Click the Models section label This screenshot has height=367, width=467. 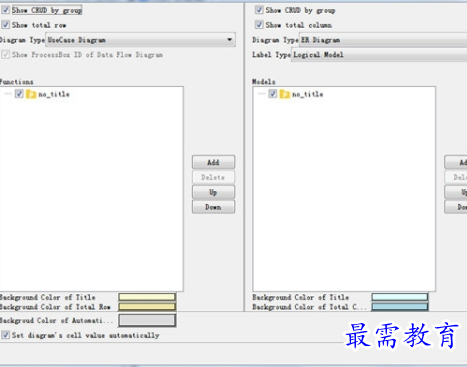pyautogui.click(x=264, y=82)
